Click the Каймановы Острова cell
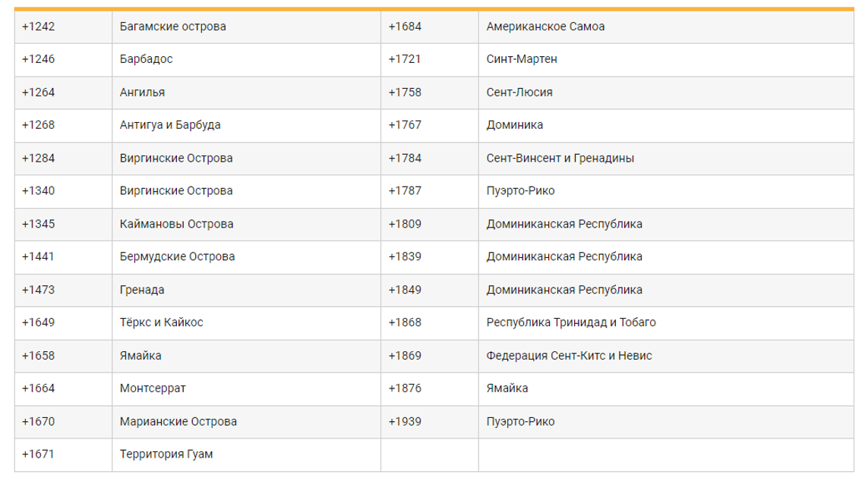 pyautogui.click(x=176, y=225)
